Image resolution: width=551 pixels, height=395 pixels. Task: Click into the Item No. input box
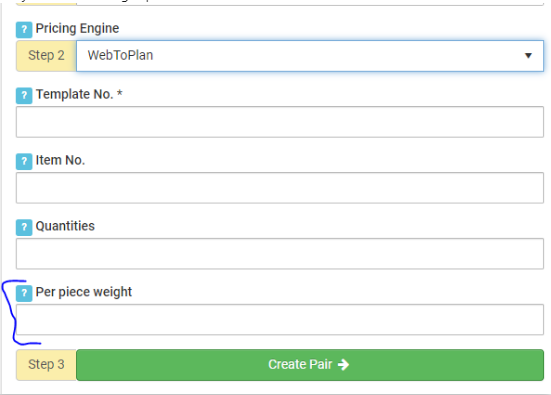pyautogui.click(x=280, y=188)
